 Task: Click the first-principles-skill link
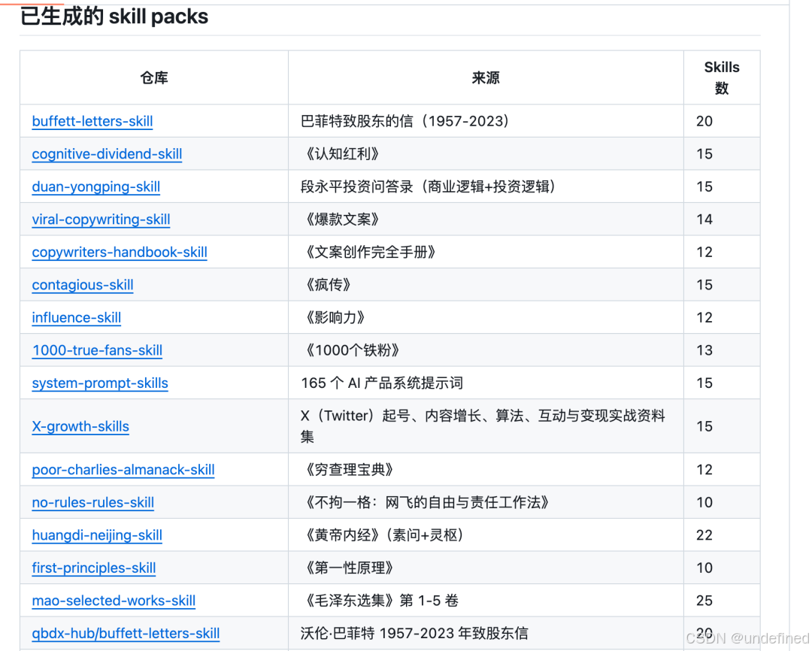click(x=94, y=568)
